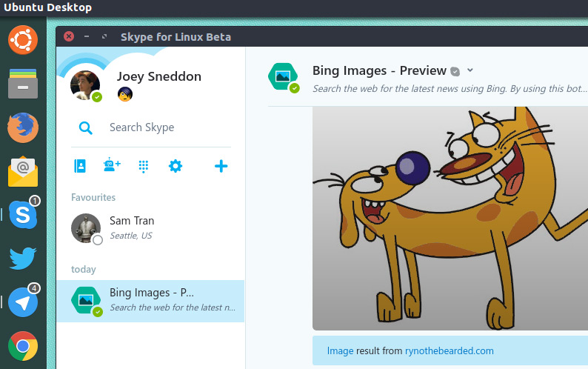
Task: Open the Contacts address book icon
Action: pyautogui.click(x=80, y=166)
